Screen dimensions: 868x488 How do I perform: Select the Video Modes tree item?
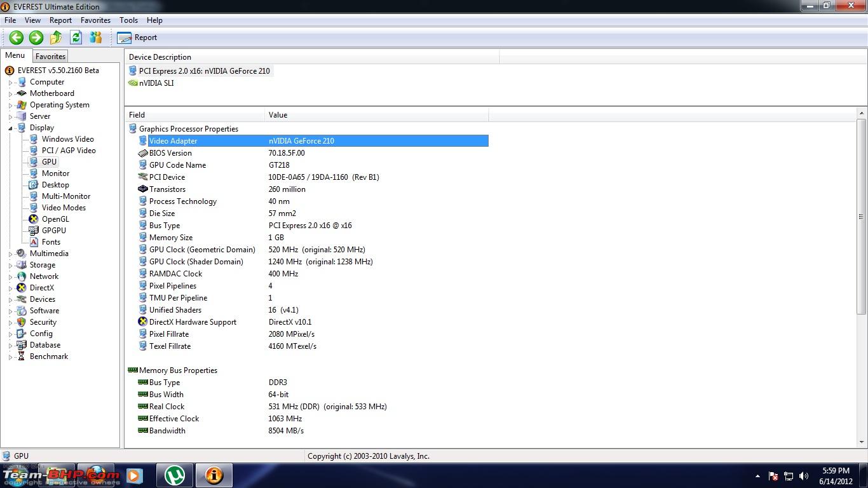coord(64,208)
